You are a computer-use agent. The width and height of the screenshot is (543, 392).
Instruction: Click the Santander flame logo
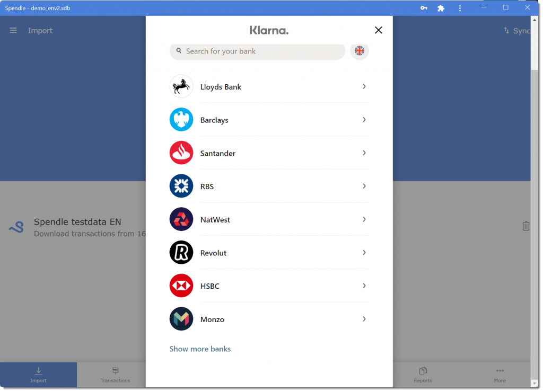181,153
